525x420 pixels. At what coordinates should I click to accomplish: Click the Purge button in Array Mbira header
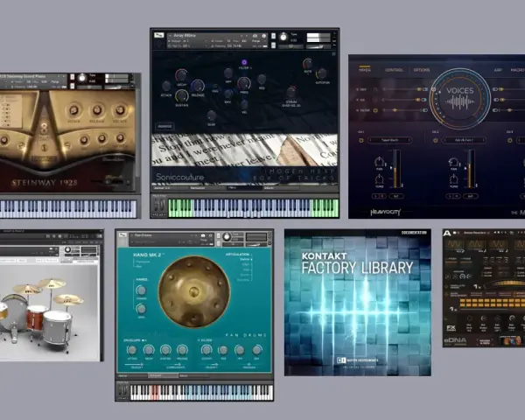coord(256,41)
